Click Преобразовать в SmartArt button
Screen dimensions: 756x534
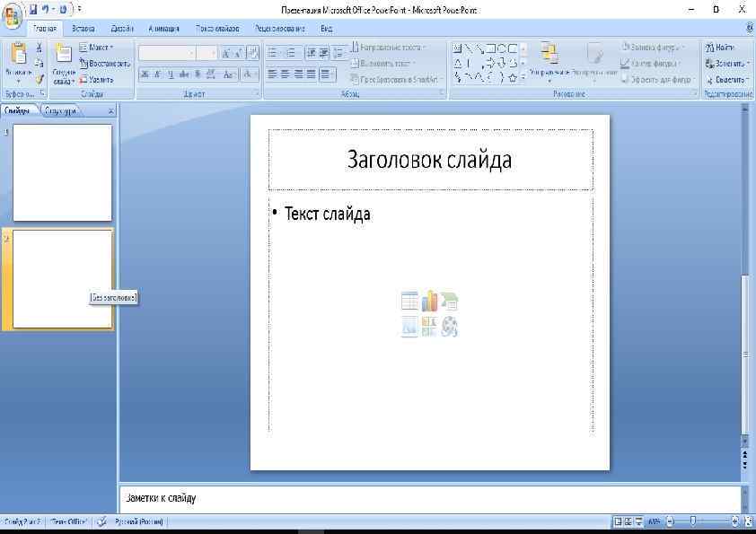coord(396,79)
